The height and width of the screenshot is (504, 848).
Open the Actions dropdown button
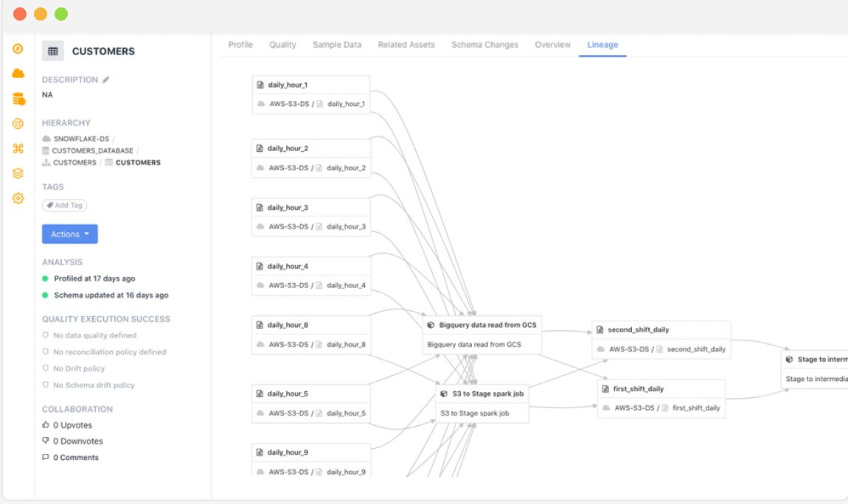pyautogui.click(x=70, y=234)
